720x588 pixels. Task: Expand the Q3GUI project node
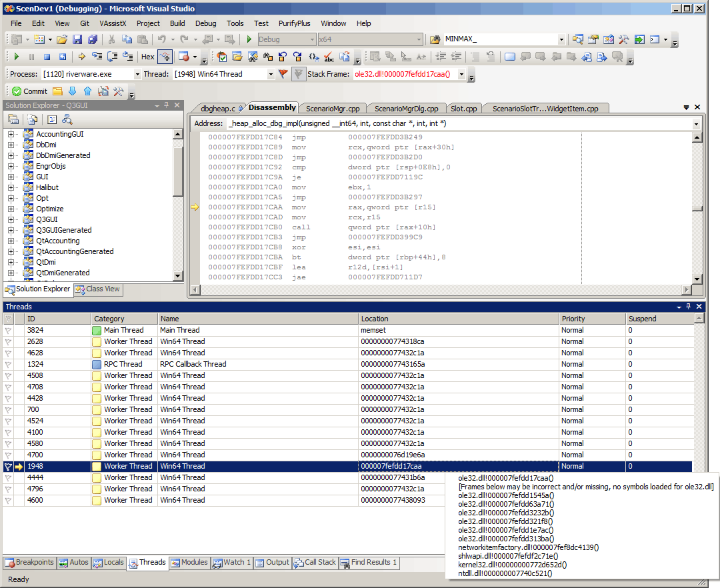click(11, 220)
